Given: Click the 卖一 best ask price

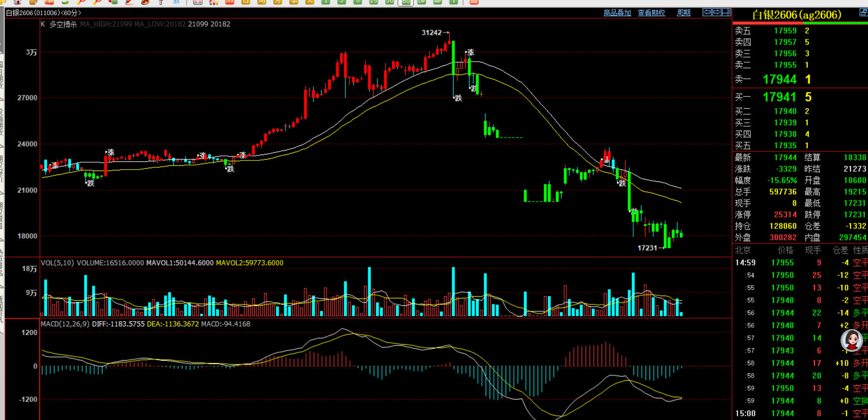Looking at the screenshot, I should click(x=780, y=80).
